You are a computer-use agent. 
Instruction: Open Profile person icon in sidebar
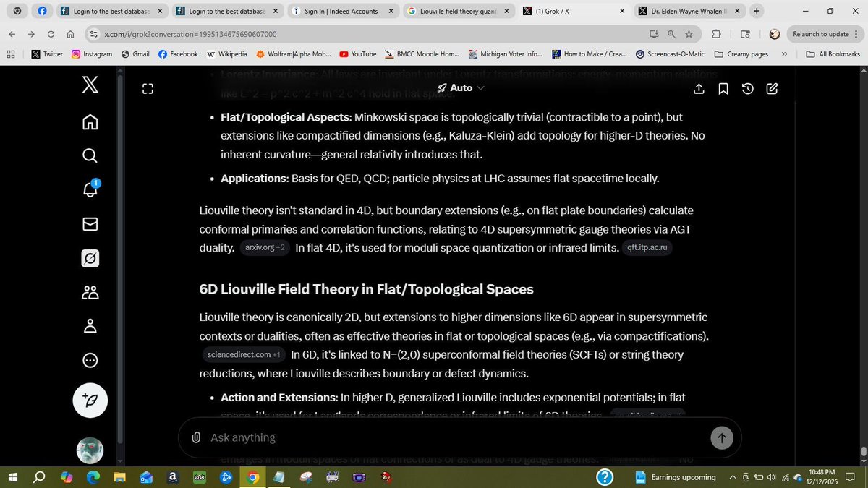point(90,326)
